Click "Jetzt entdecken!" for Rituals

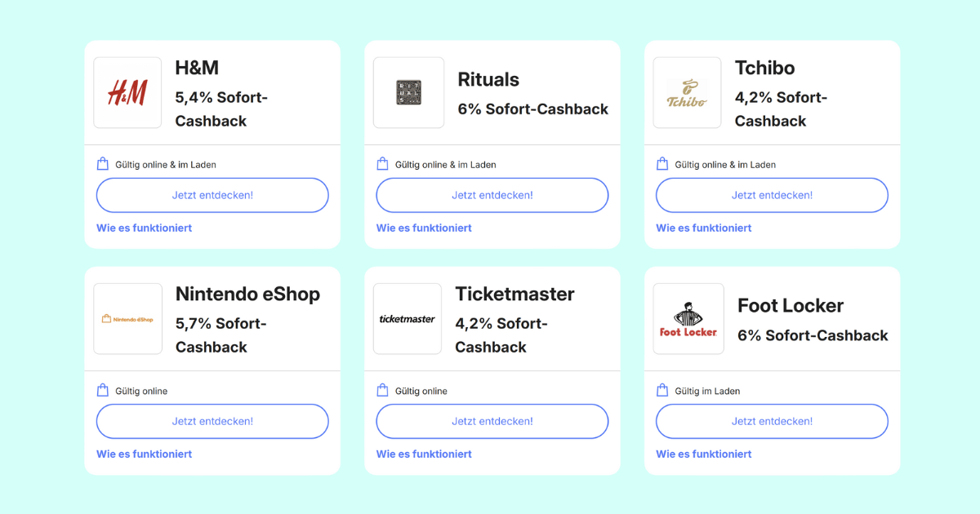pyautogui.click(x=492, y=196)
